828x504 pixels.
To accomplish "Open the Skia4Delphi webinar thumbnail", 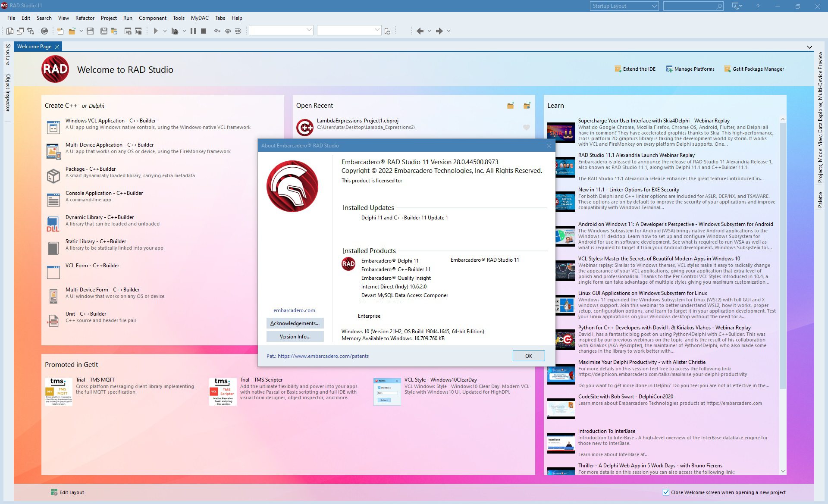I will coord(561,133).
